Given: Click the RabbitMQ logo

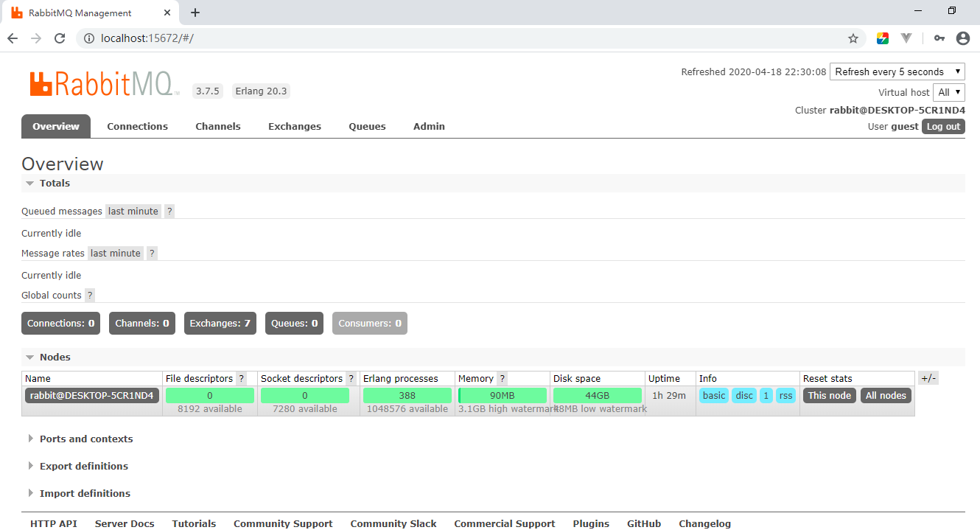Looking at the screenshot, I should click(105, 83).
